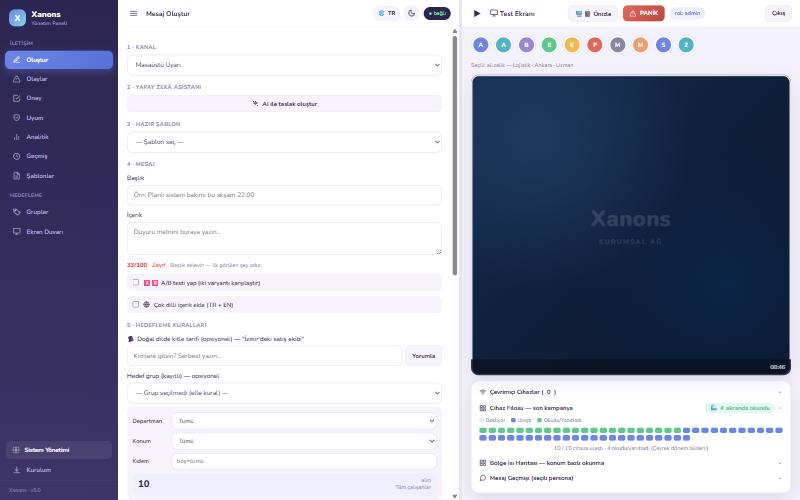Viewport: 800px width, 500px height.
Task: Open the hamburger menu next to Mesaj Oluştur
Action: coord(133,14)
